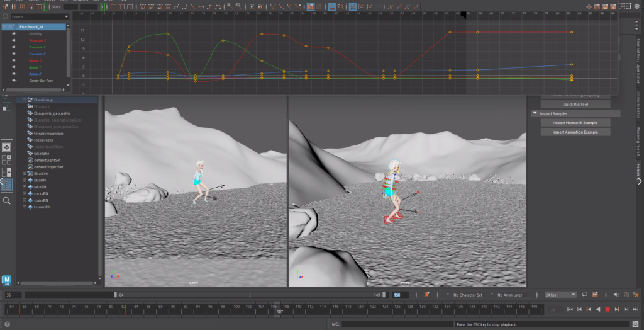The height and width of the screenshot is (330, 644).
Task: Open the search filter dropdown arrow
Action: click(67, 17)
